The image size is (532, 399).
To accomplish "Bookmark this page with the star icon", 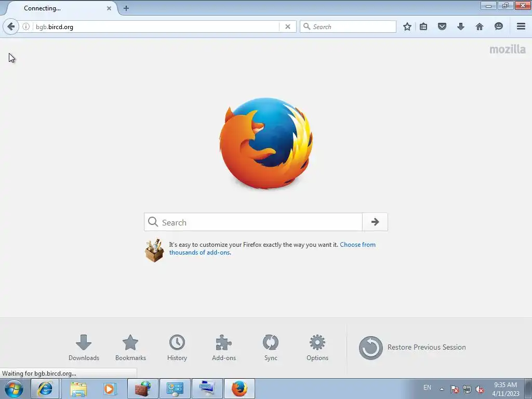I will click(x=407, y=26).
